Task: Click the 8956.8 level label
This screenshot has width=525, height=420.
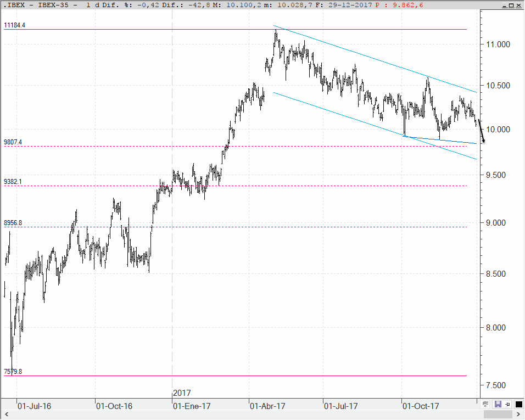Action: click(x=13, y=223)
